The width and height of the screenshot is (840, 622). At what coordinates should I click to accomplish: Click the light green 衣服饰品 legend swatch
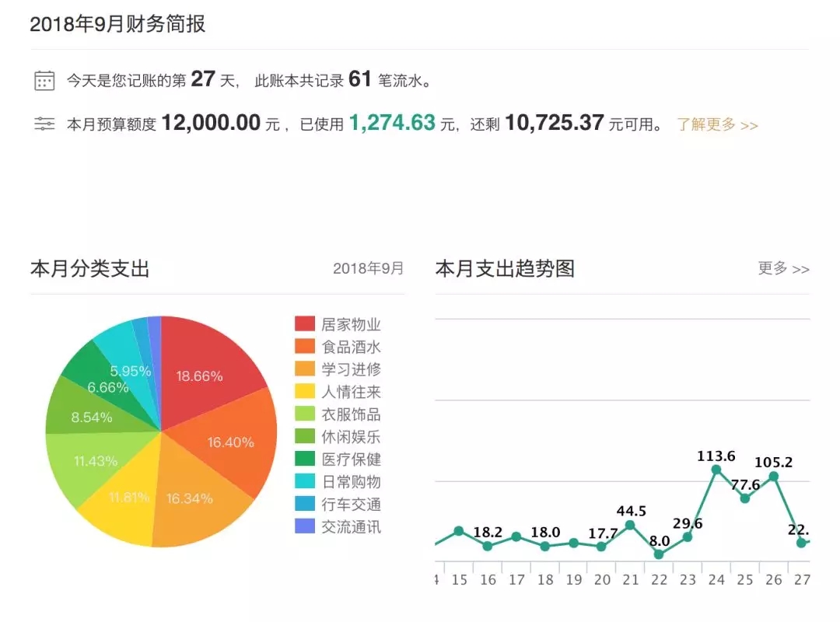tap(305, 414)
